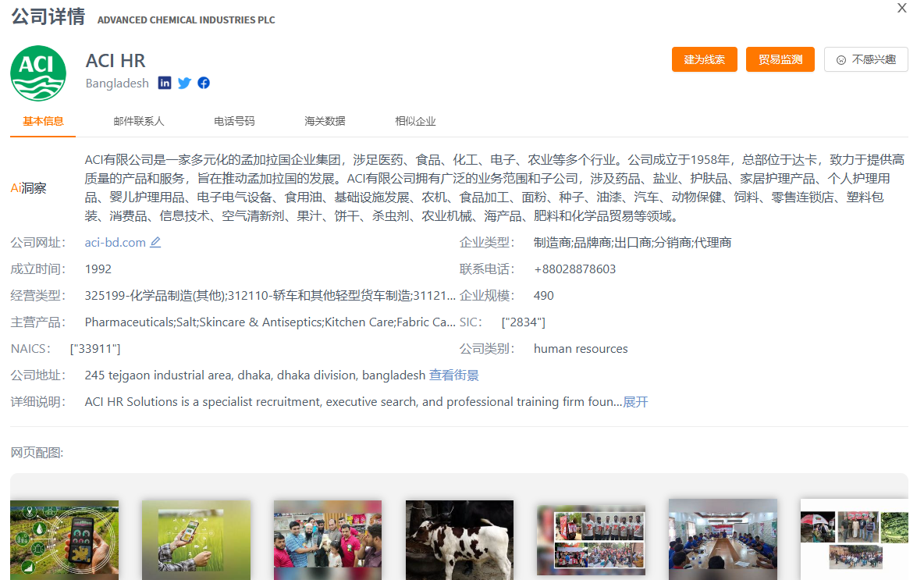Mark company as 不感兴趣
This screenshot has height=580, width=924.
[865, 59]
